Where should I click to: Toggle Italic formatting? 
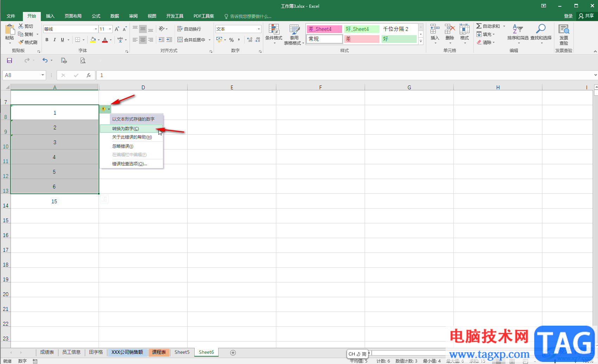point(55,40)
